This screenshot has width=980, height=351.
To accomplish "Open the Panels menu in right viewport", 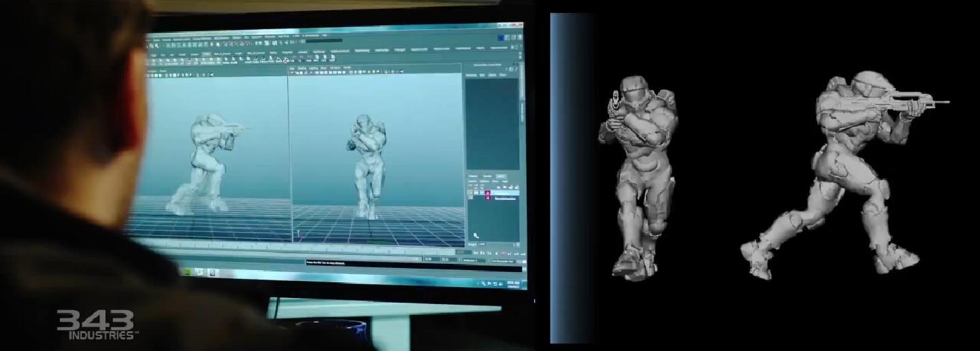I will point(346,68).
